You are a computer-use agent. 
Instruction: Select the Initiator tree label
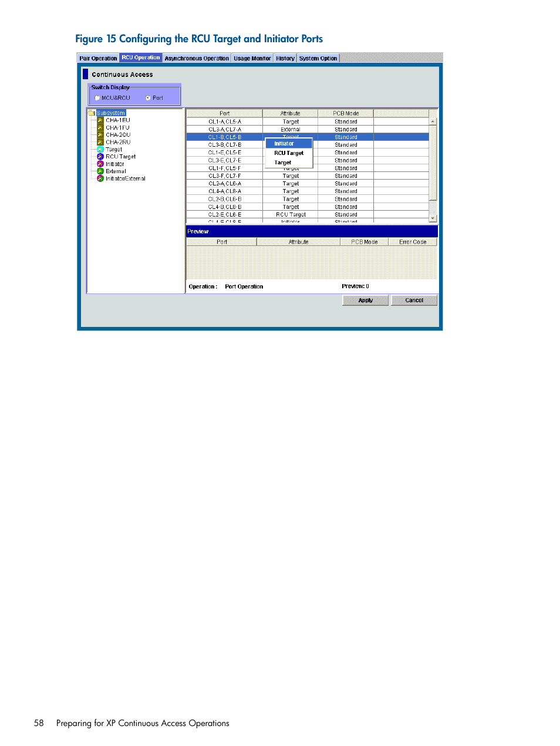coord(115,164)
